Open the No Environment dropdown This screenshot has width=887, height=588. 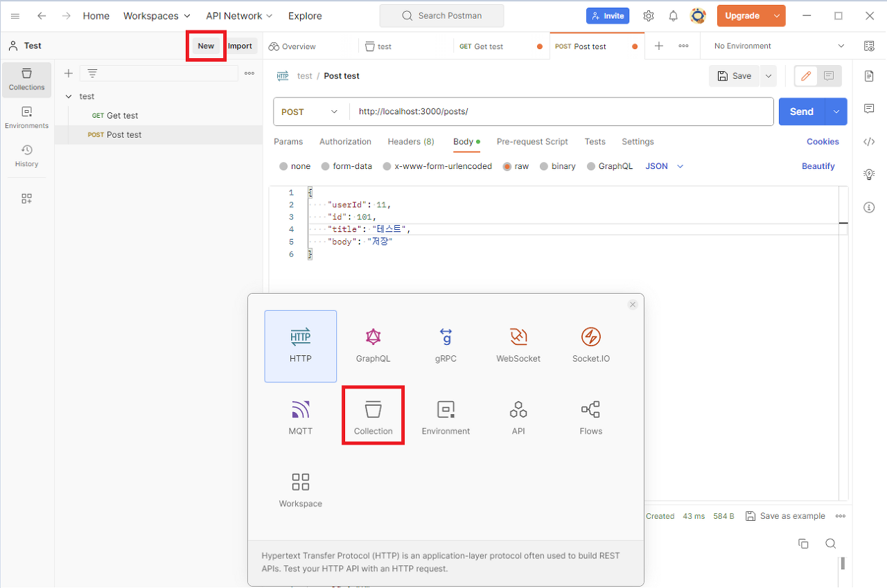(779, 46)
